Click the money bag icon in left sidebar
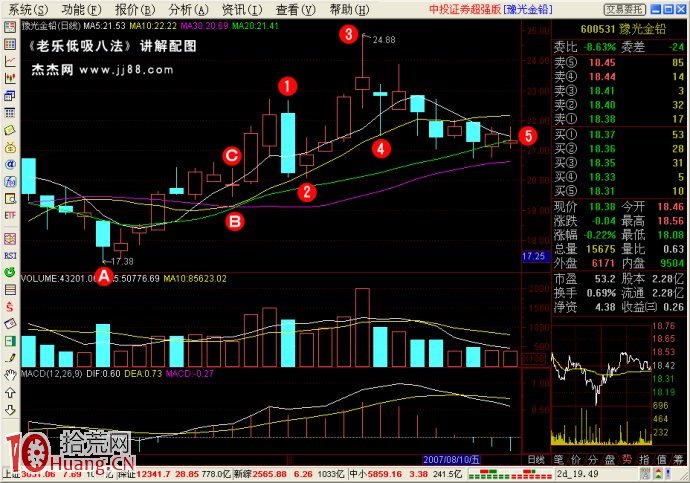690x483 pixels. tap(10, 147)
